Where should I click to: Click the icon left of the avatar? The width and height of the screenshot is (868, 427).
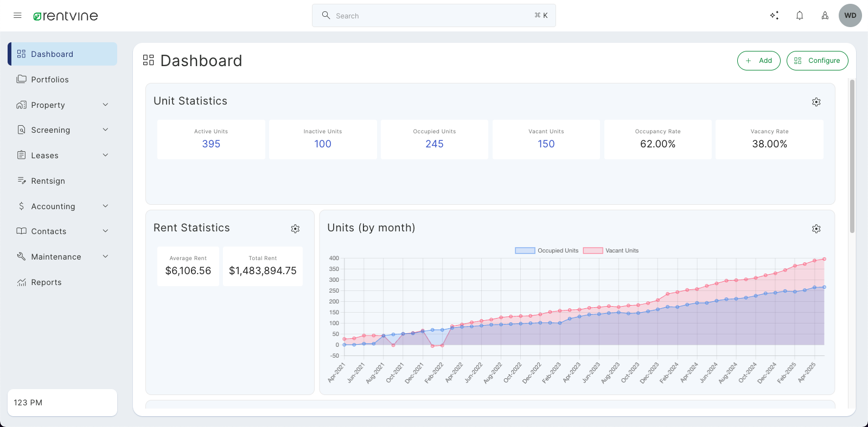[825, 16]
